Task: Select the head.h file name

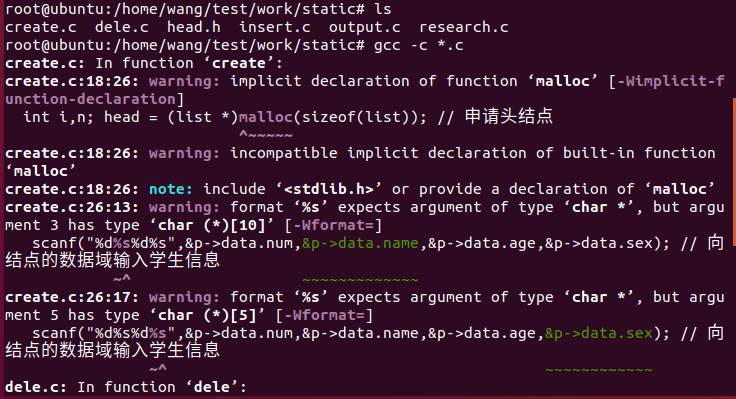Action: [193, 27]
